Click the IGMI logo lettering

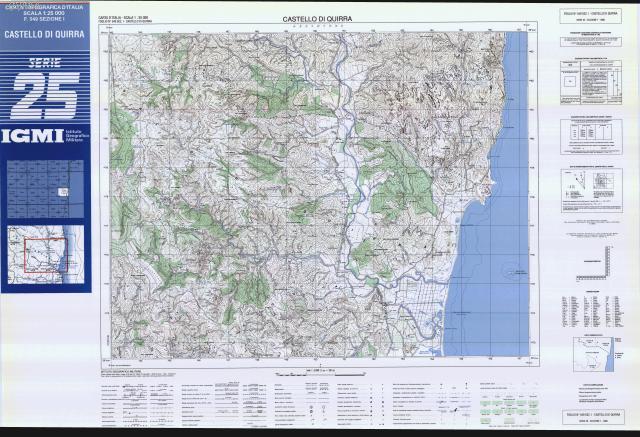32,136
